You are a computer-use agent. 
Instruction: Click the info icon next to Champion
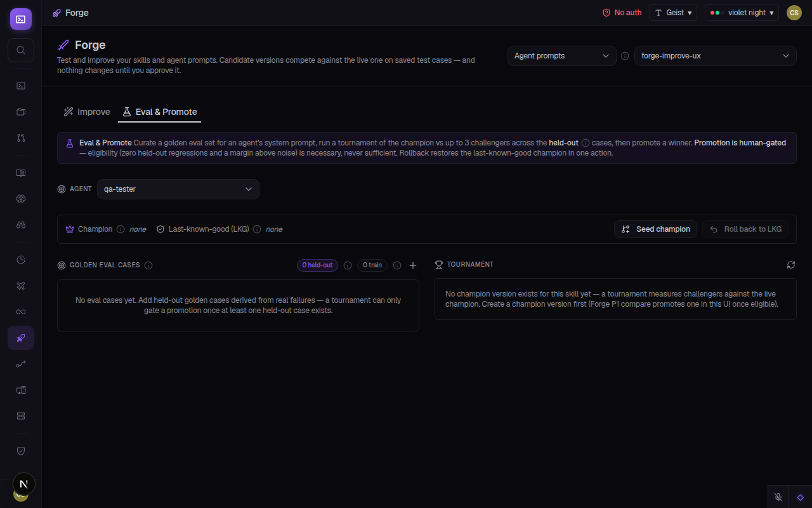click(x=121, y=229)
